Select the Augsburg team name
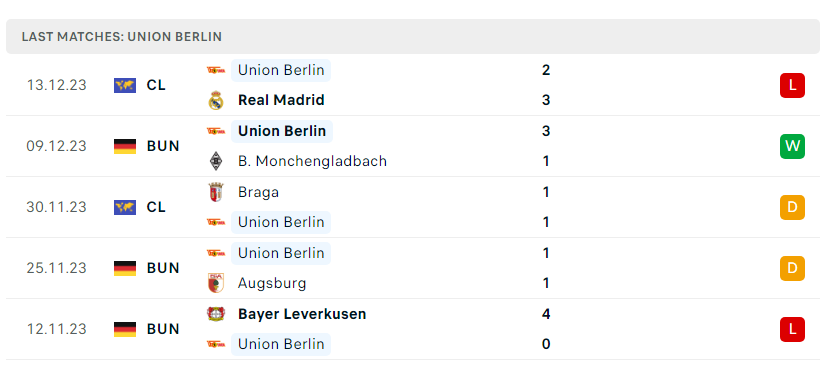The image size is (824, 366). coord(272,283)
